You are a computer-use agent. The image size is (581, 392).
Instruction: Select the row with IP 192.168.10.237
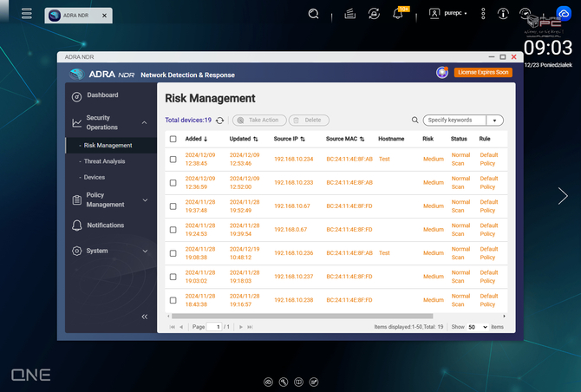click(x=173, y=277)
